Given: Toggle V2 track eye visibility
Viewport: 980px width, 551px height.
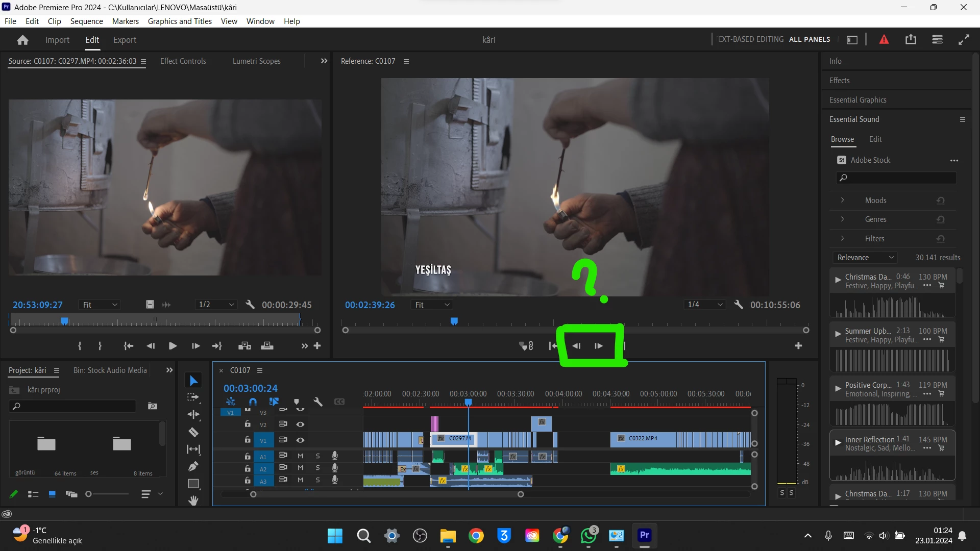Looking at the screenshot, I should 300,424.
